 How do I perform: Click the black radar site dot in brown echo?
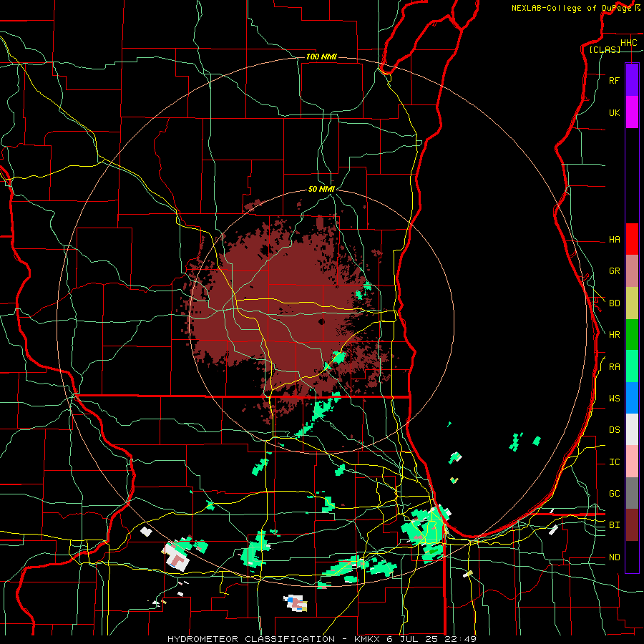tap(321, 321)
